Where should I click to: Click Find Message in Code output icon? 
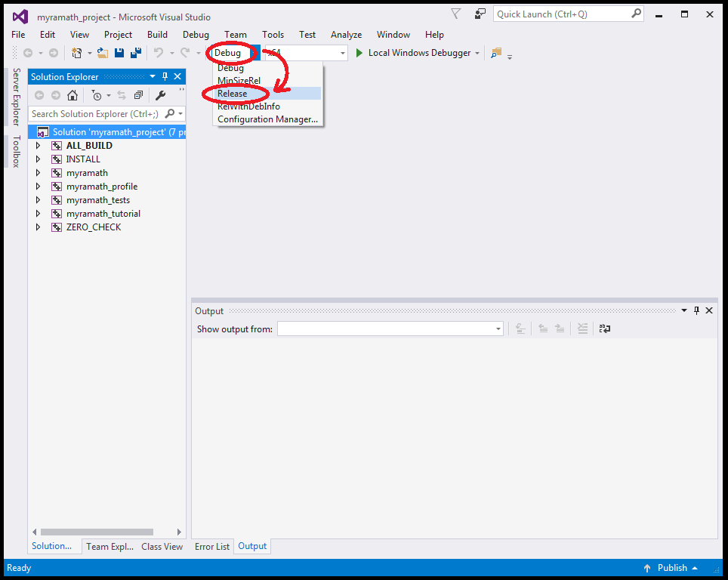coord(520,329)
